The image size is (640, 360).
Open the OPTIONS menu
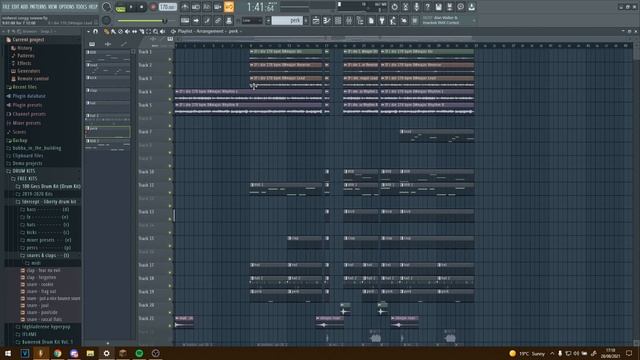[x=67, y=7]
